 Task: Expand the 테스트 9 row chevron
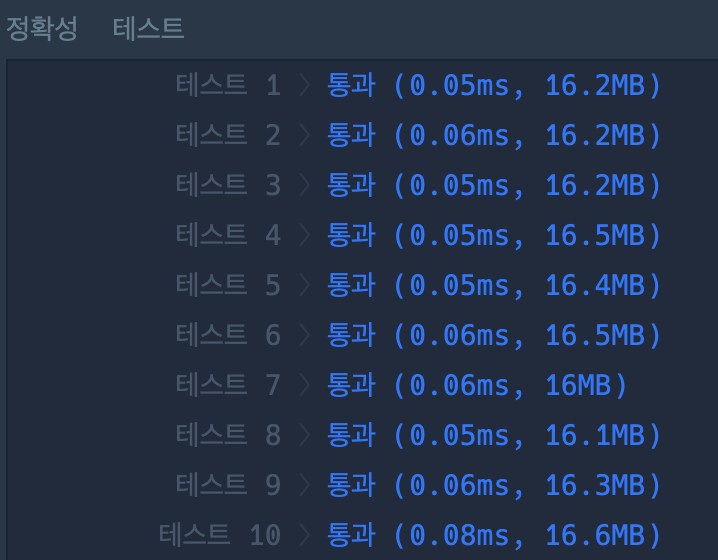[x=305, y=485]
